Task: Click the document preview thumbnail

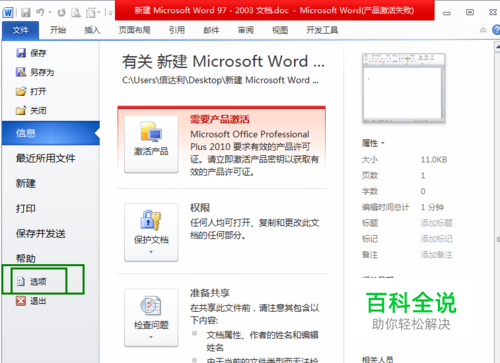Action: click(404, 88)
